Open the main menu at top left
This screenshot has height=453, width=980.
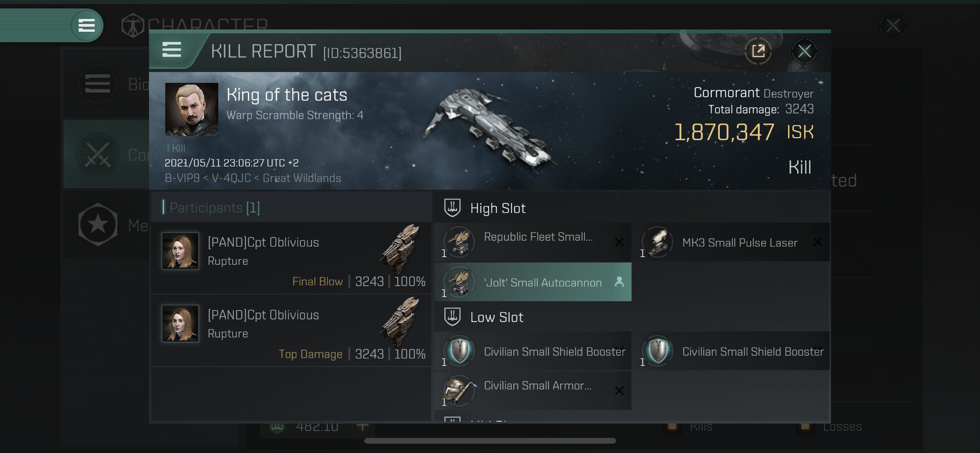pyautogui.click(x=86, y=26)
